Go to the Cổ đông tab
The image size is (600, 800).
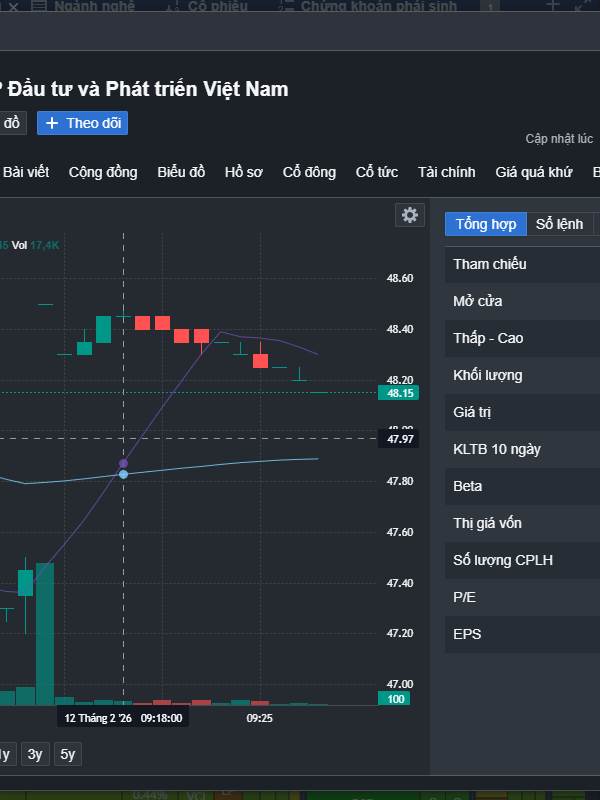click(x=309, y=172)
